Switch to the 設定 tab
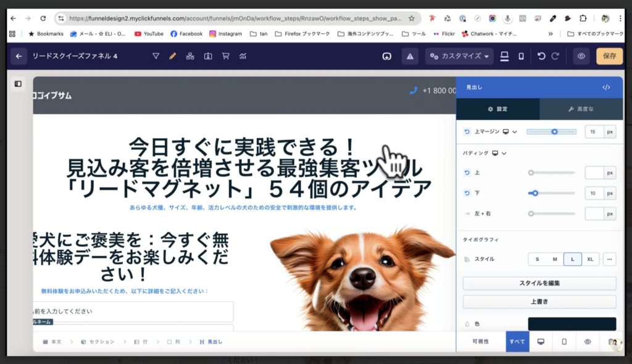The width and height of the screenshot is (632, 364). 499,109
